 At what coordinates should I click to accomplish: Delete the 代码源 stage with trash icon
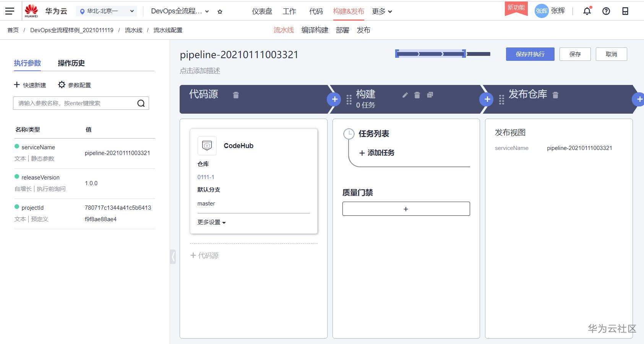click(236, 95)
